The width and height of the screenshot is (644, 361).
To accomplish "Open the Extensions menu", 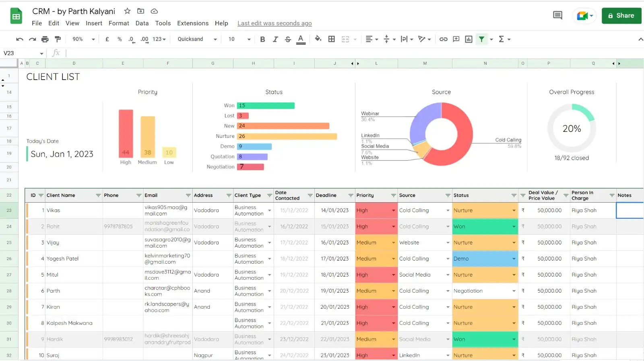I will [193, 23].
